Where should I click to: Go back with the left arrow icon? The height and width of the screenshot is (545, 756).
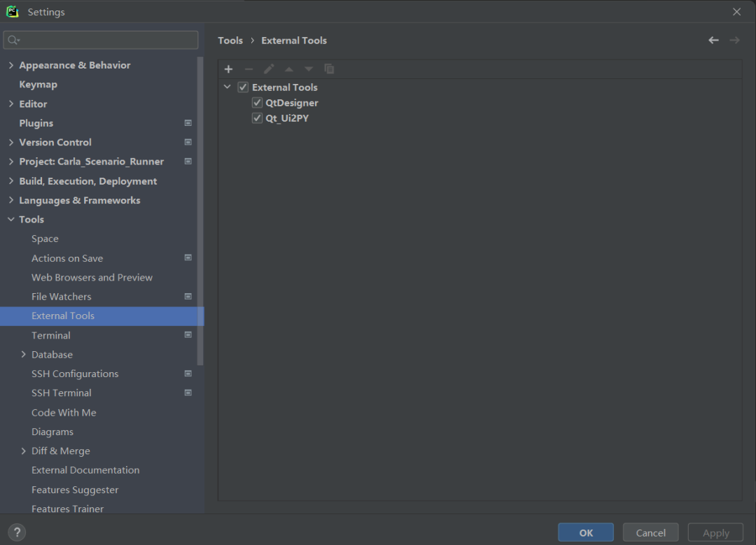(x=713, y=41)
